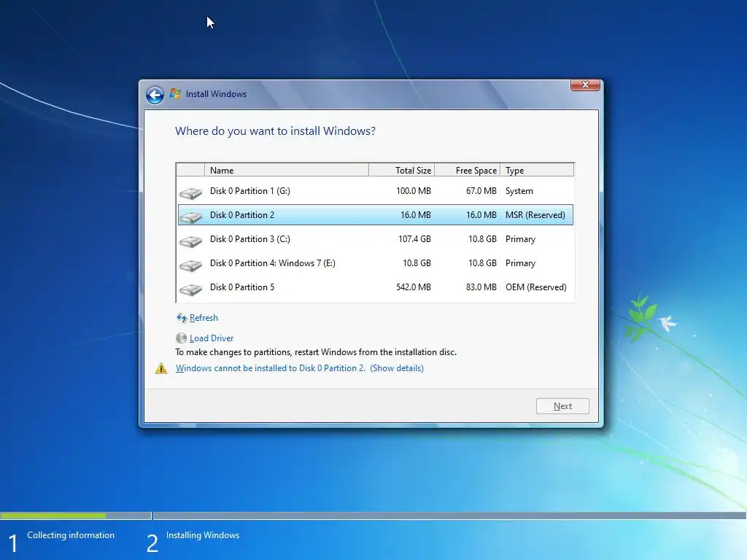Click the Load Driver disc icon

[x=181, y=338]
